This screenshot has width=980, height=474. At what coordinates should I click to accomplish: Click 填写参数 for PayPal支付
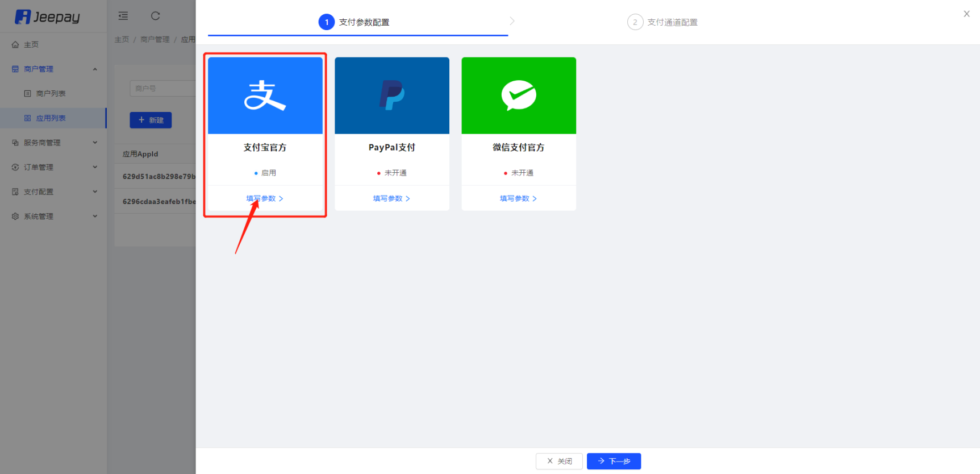(x=391, y=198)
